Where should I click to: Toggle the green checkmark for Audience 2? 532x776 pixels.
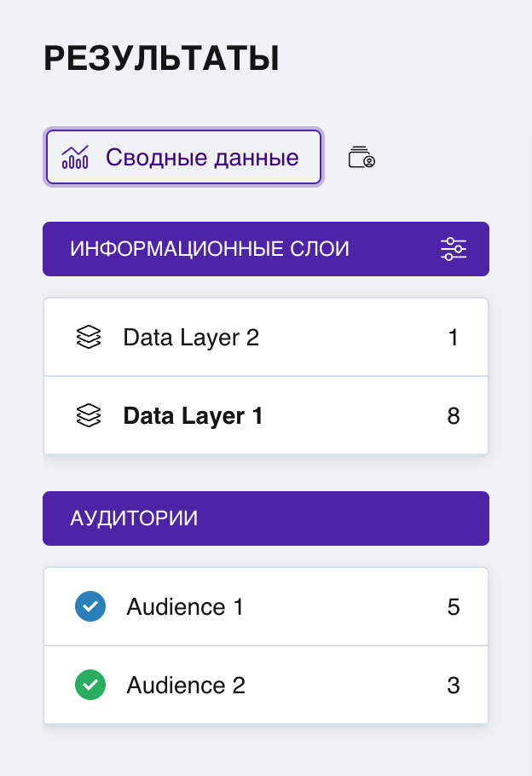click(90, 685)
